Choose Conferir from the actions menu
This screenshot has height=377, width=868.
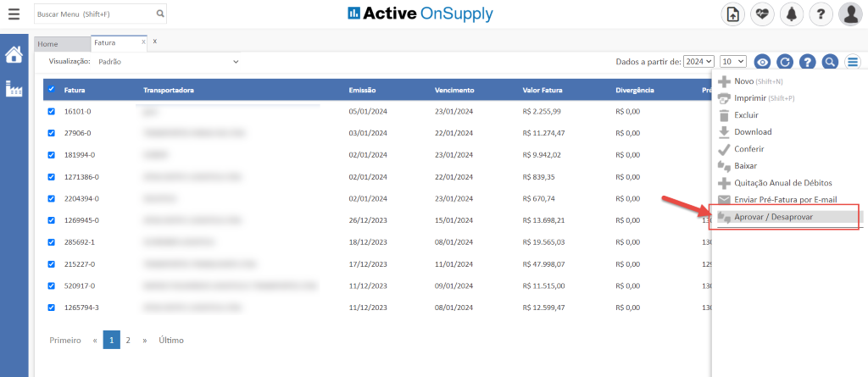click(749, 149)
